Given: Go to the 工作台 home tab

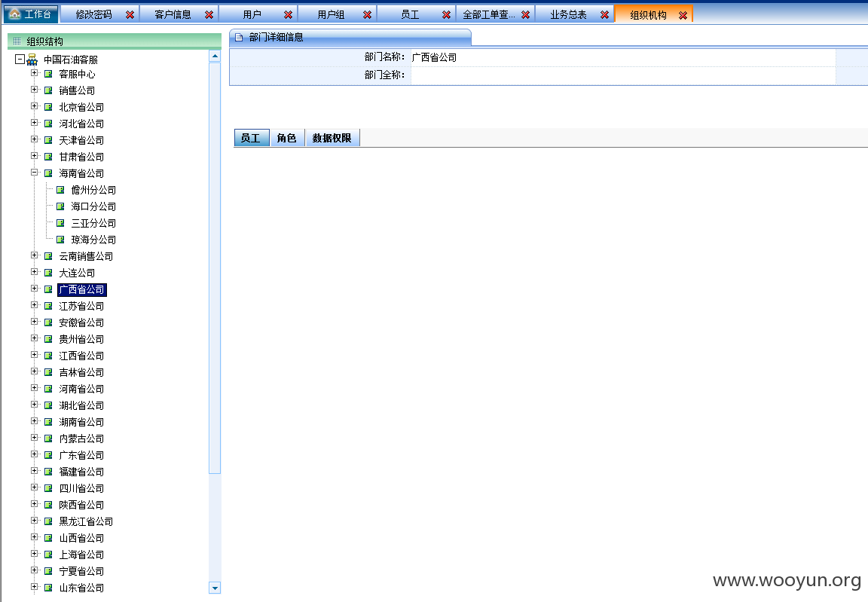Looking at the screenshot, I should (31, 14).
